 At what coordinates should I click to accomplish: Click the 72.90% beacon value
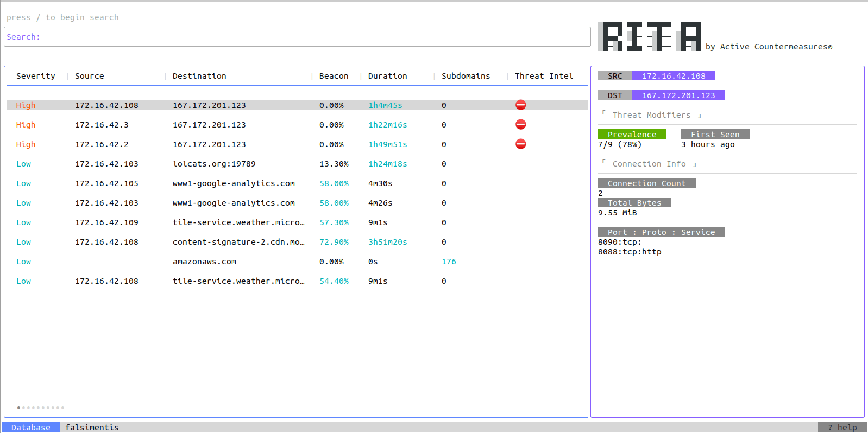[x=334, y=242]
